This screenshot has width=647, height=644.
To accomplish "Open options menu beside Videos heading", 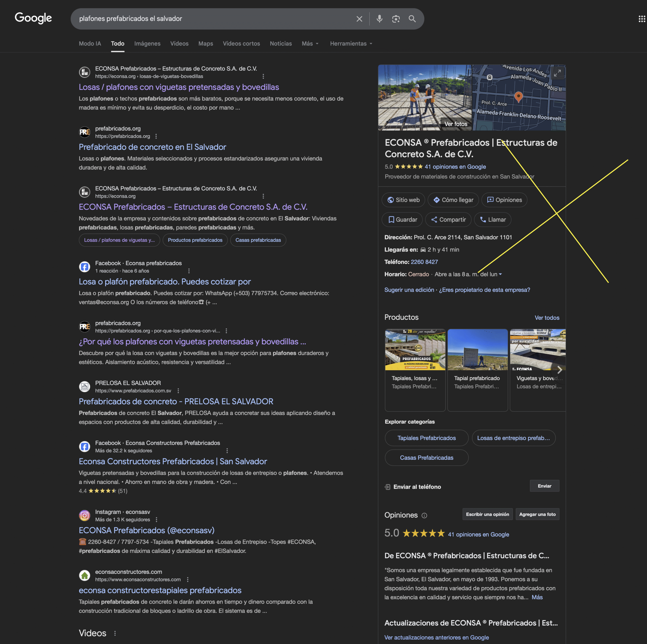I will 115,633.
